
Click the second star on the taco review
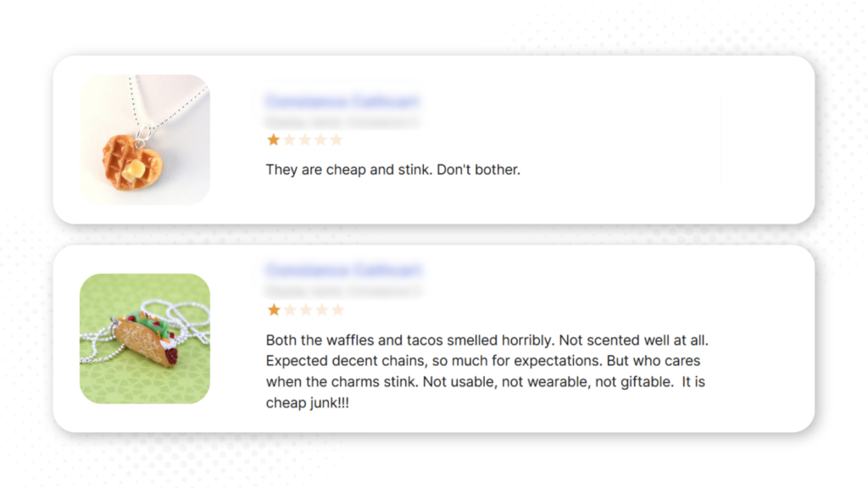pyautogui.click(x=289, y=310)
